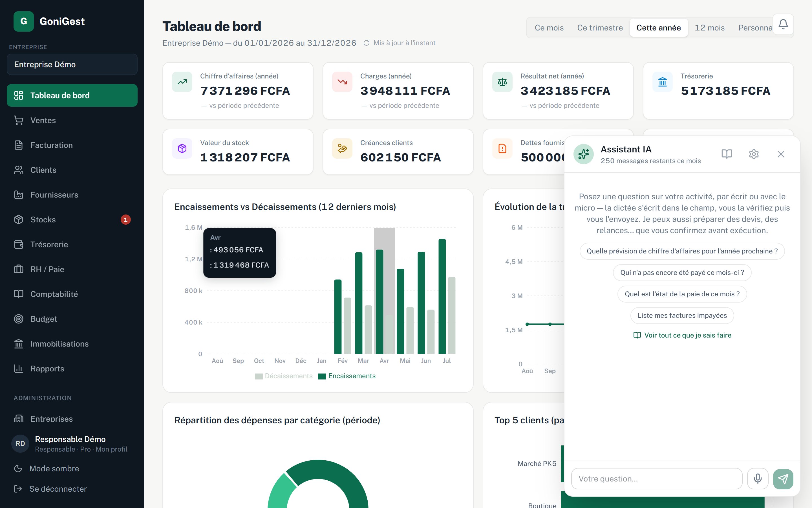The width and height of the screenshot is (812, 508).
Task: Click the GoniGest logo icon
Action: coord(23,21)
